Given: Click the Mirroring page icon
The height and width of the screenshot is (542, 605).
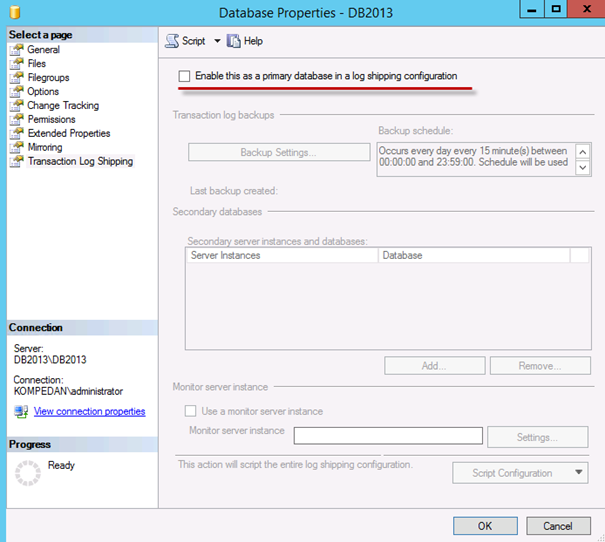Looking at the screenshot, I should pos(16,148).
